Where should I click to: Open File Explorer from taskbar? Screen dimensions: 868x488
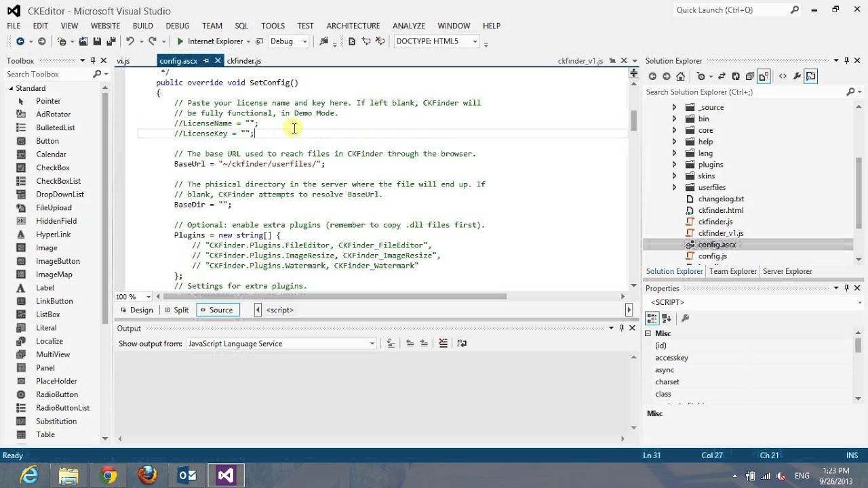point(69,476)
